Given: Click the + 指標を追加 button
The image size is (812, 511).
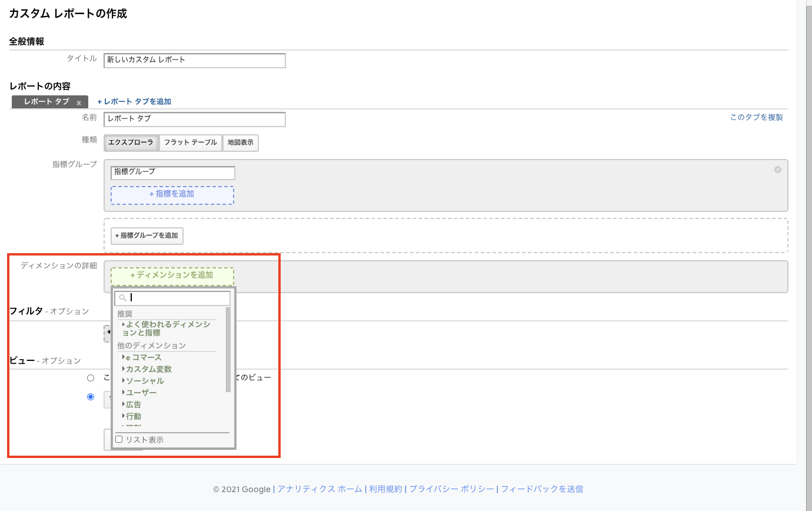Looking at the screenshot, I should (x=172, y=194).
